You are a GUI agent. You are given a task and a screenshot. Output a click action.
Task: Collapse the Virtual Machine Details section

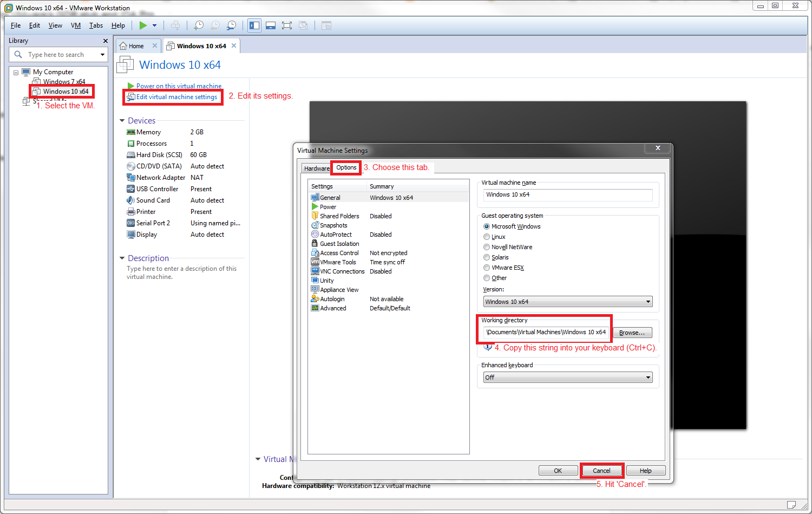[x=258, y=459]
